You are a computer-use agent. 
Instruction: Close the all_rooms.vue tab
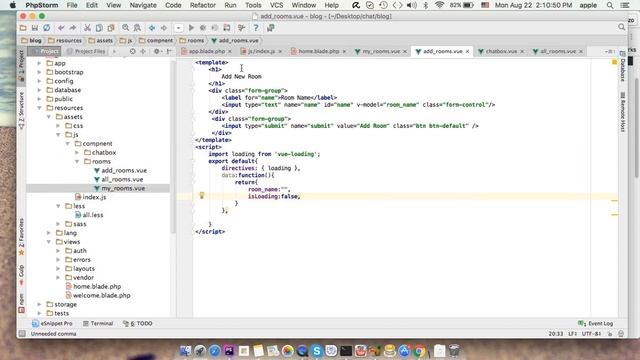581,51
